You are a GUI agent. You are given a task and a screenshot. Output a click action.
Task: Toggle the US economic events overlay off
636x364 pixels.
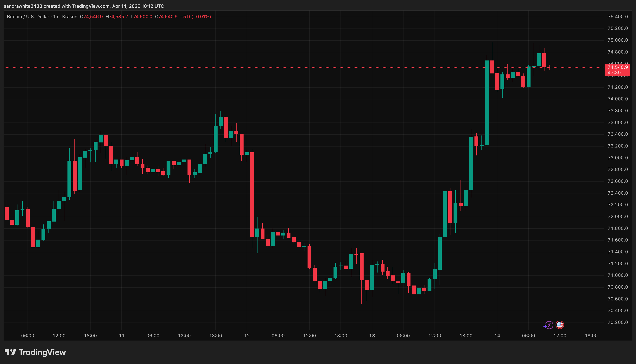[560, 324]
